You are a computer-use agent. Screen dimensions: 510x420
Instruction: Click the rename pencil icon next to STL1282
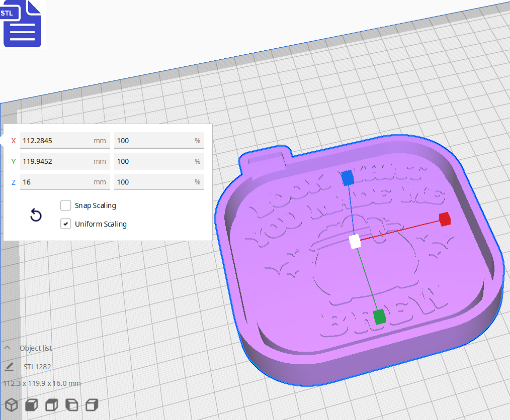[x=9, y=366]
